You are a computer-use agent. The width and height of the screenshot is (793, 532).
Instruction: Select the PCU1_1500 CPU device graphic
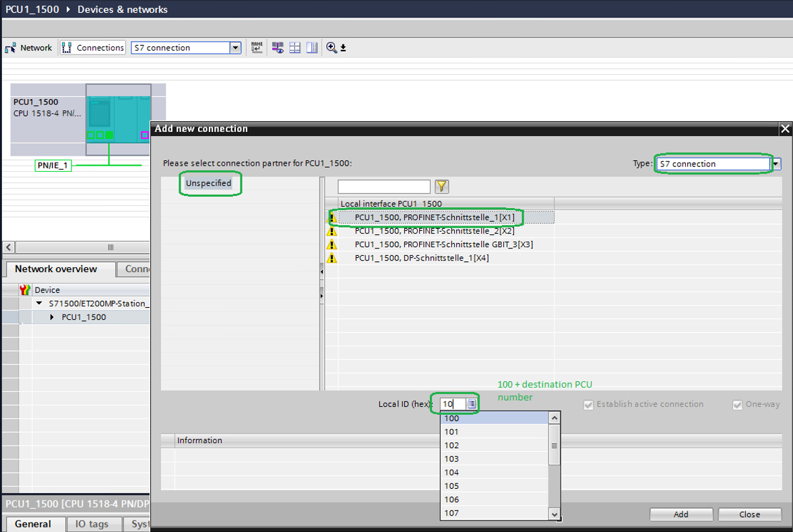click(x=118, y=119)
